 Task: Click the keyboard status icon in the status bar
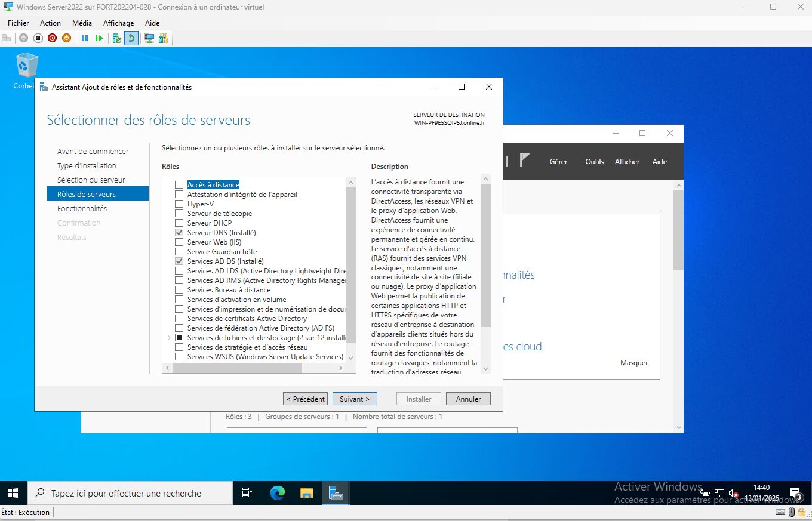tap(780, 512)
